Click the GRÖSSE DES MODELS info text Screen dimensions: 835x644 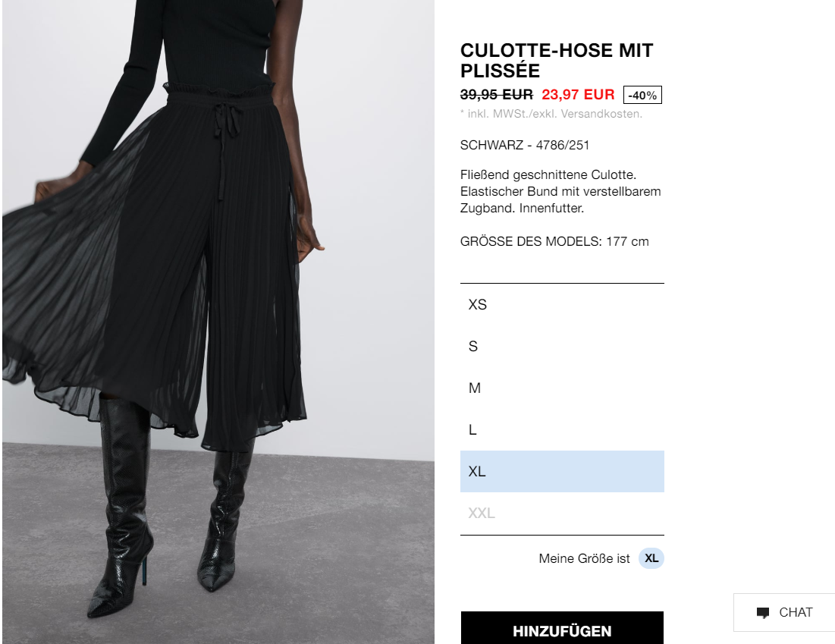pyautogui.click(x=554, y=241)
